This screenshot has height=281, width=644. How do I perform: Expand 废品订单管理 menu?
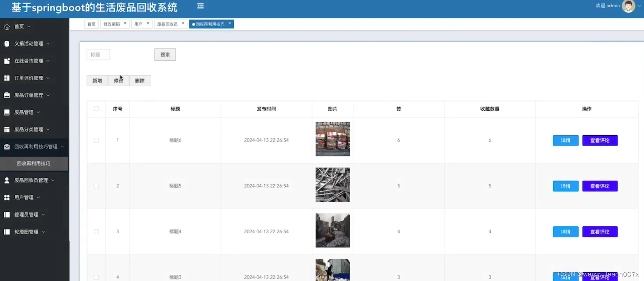[48, 95]
